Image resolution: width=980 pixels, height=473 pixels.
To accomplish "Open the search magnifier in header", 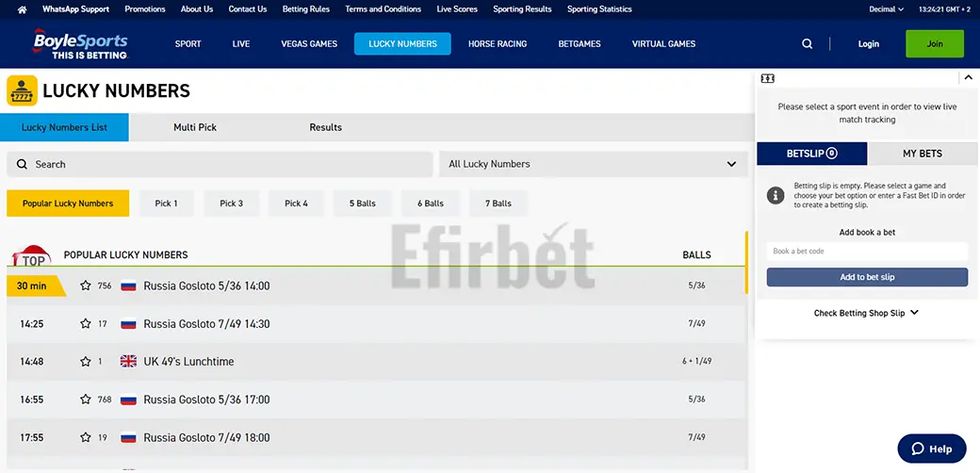I will pos(808,43).
